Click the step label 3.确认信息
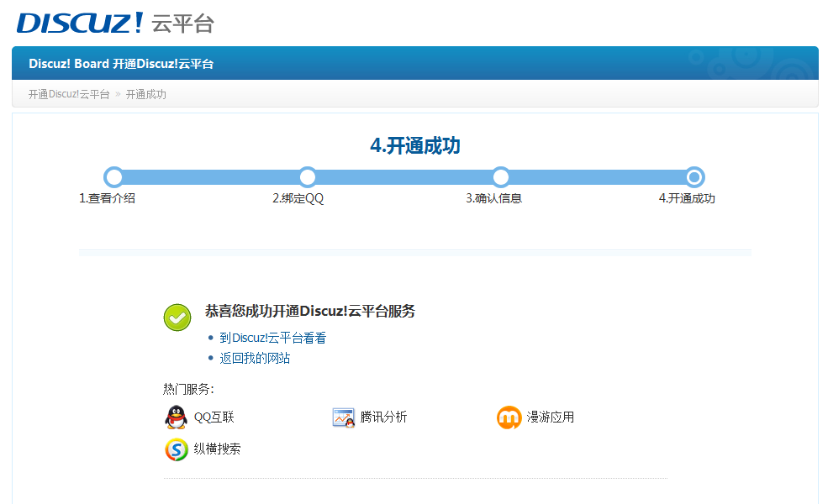The image size is (828, 504). point(493,198)
